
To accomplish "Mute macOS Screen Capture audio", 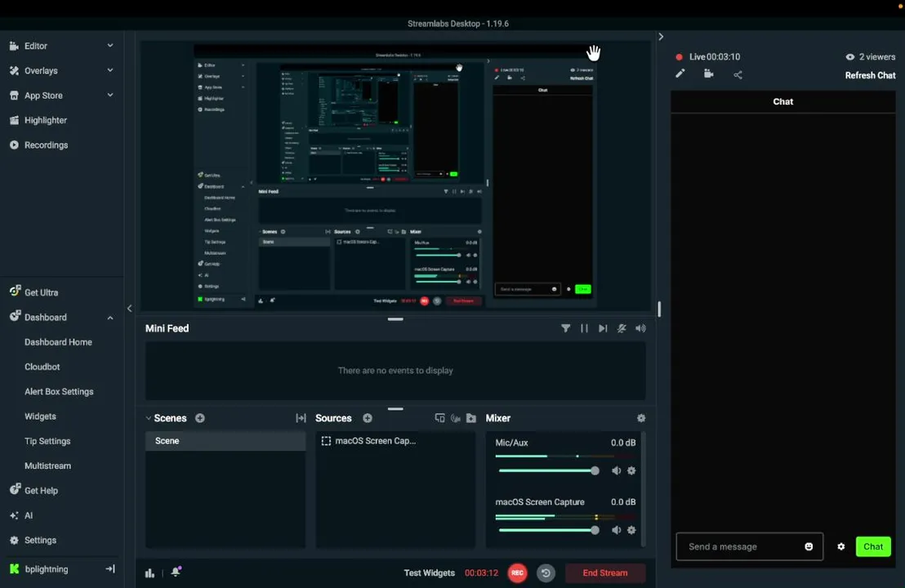I will point(616,530).
